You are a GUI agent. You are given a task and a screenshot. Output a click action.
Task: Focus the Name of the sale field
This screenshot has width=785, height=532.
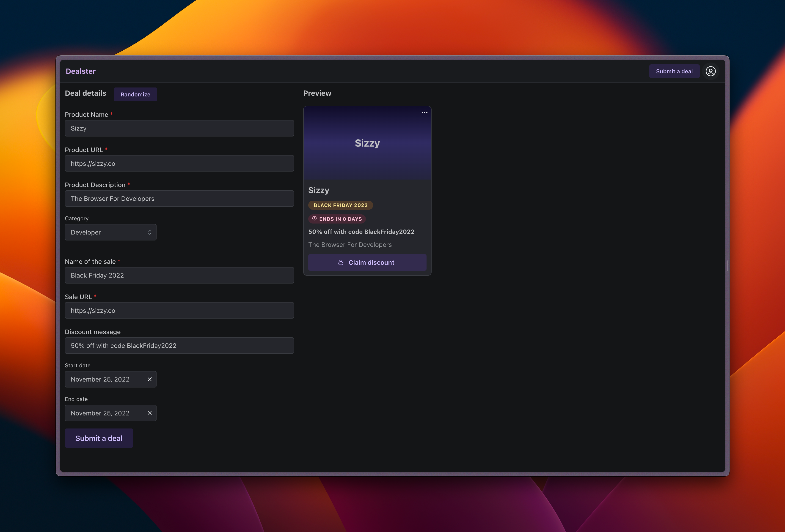pyautogui.click(x=179, y=276)
